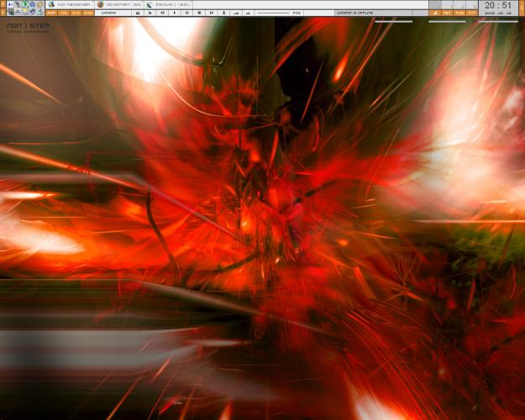Switch to the deviantART Firefox taskbar item
This screenshot has height=420, width=525.
click(119, 5)
